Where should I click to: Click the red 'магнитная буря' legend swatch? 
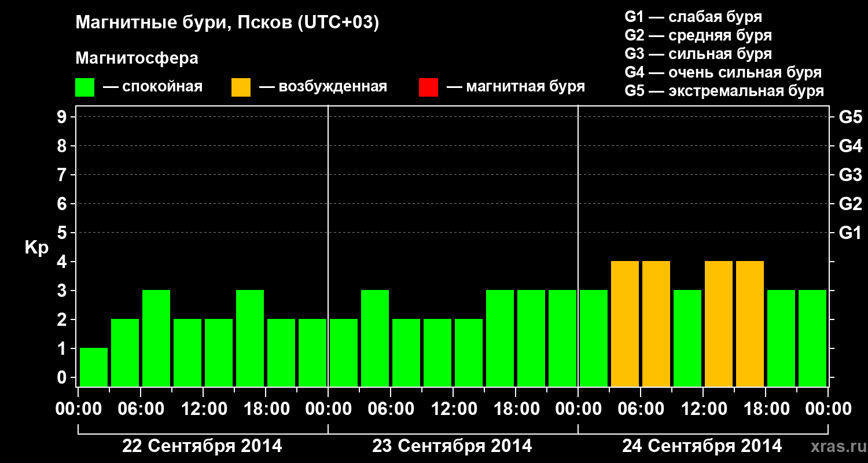428,87
